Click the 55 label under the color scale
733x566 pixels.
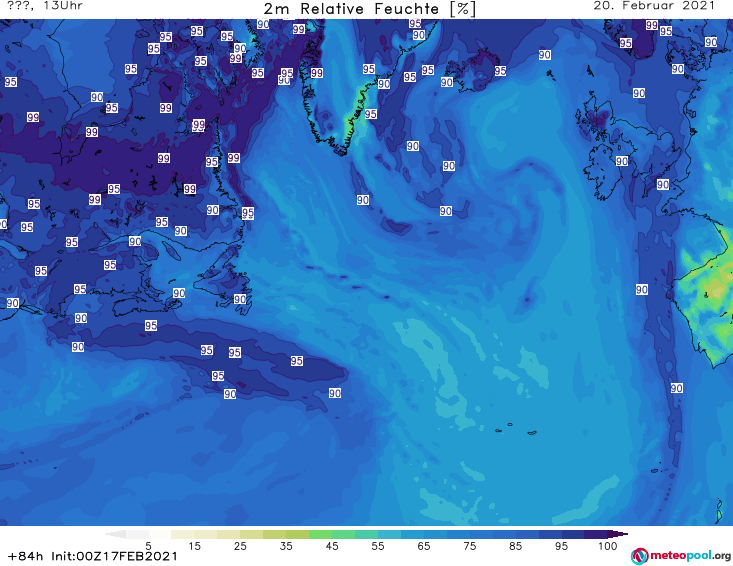pos(378,546)
